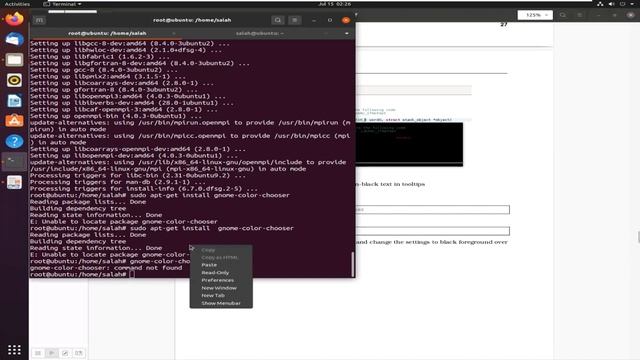Image resolution: width=640 pixels, height=360 pixels.
Task: Select the annotations sidebar button at bottom
Action: click(65, 353)
